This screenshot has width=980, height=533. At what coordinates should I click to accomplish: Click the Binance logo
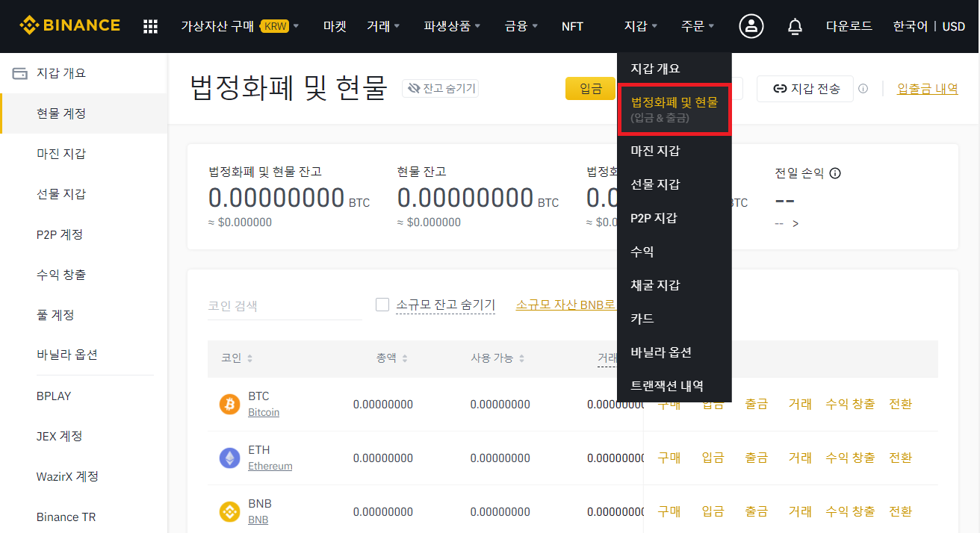[x=69, y=25]
